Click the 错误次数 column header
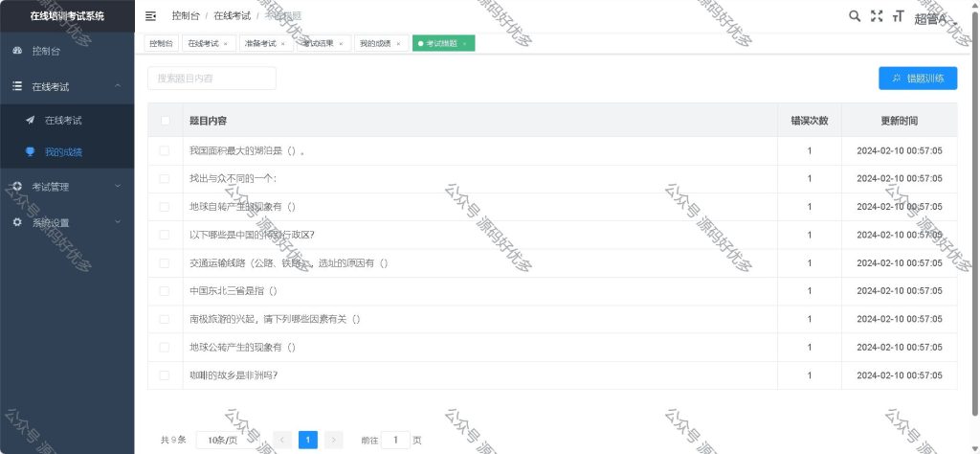 [810, 121]
